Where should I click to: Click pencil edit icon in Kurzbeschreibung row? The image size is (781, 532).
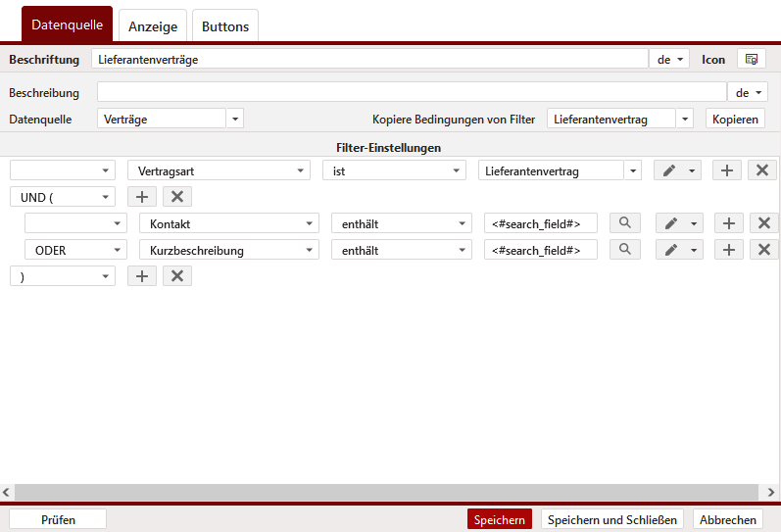(x=671, y=250)
